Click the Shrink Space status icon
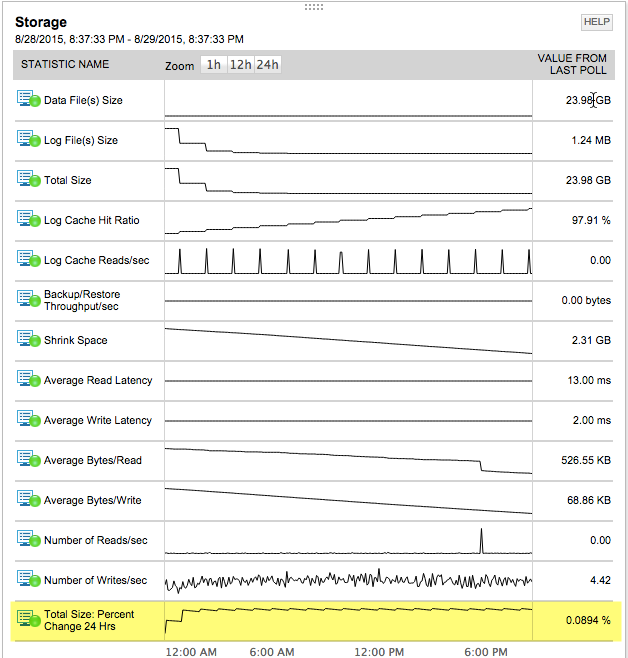 (29, 339)
